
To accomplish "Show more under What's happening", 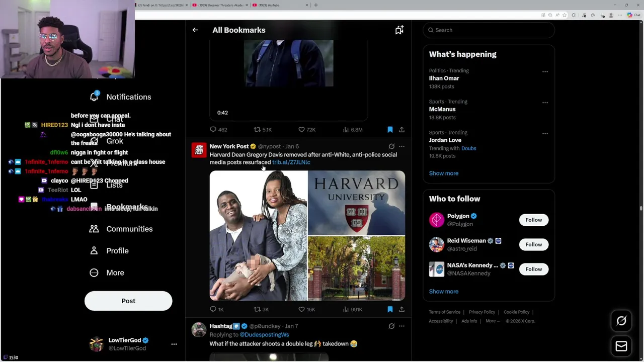I will 444,173.
